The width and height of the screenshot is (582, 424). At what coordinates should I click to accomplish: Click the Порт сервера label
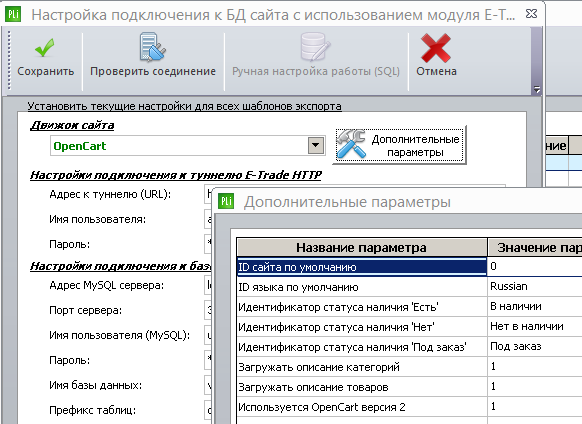pos(86,310)
